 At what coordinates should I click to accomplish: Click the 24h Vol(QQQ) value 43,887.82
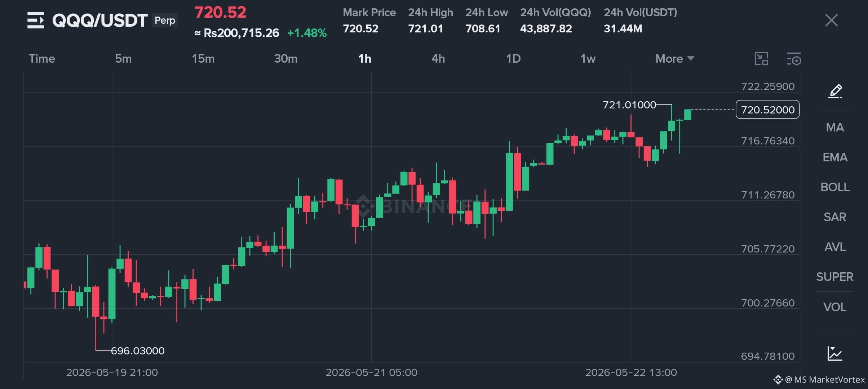pos(546,28)
